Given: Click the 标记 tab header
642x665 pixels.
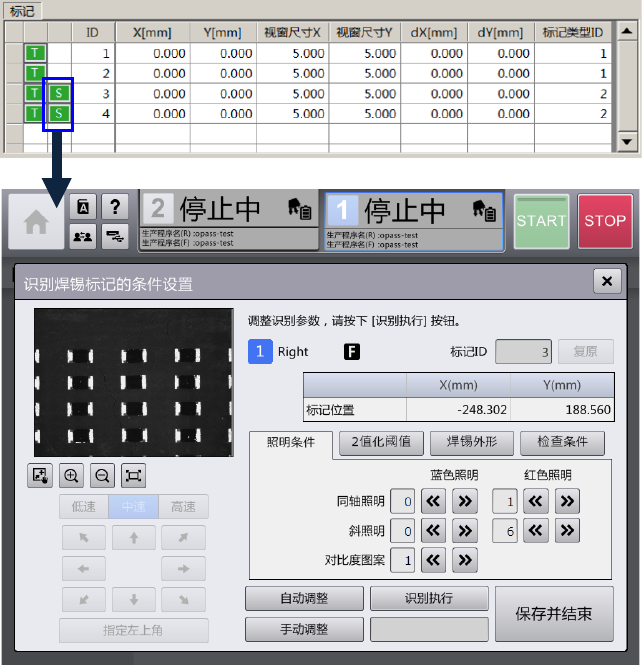Looking at the screenshot, I should pyautogui.click(x=22, y=11).
